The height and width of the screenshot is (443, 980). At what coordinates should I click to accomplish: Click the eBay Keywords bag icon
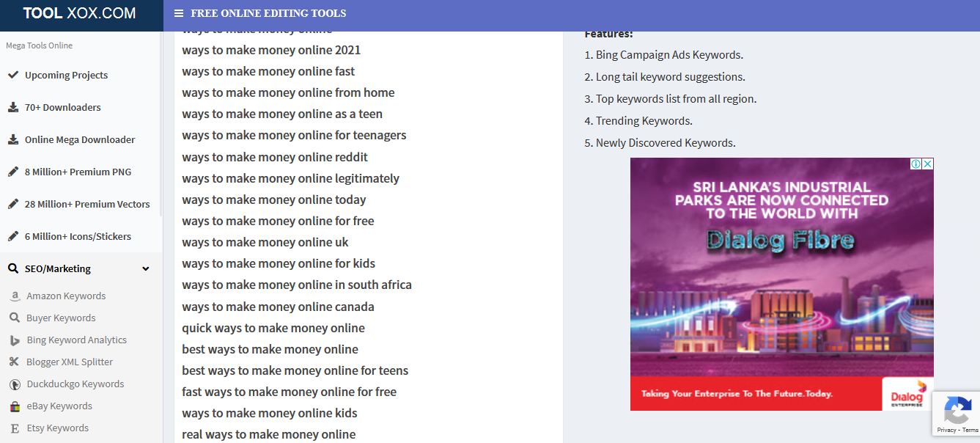point(14,406)
